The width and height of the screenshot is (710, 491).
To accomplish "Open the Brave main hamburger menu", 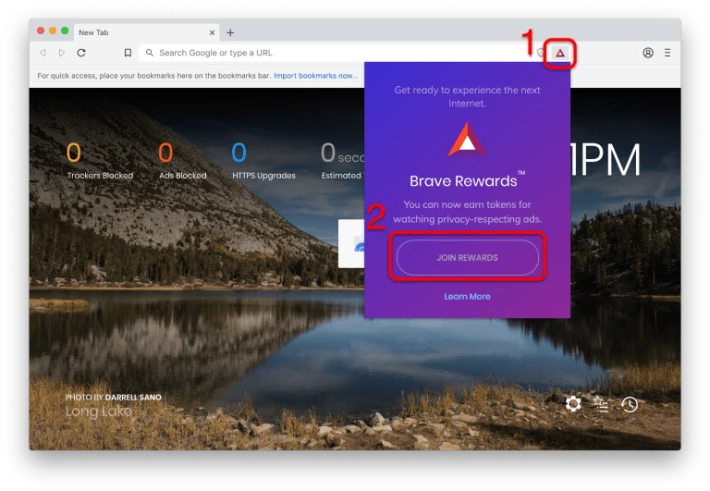I will pos(667,53).
